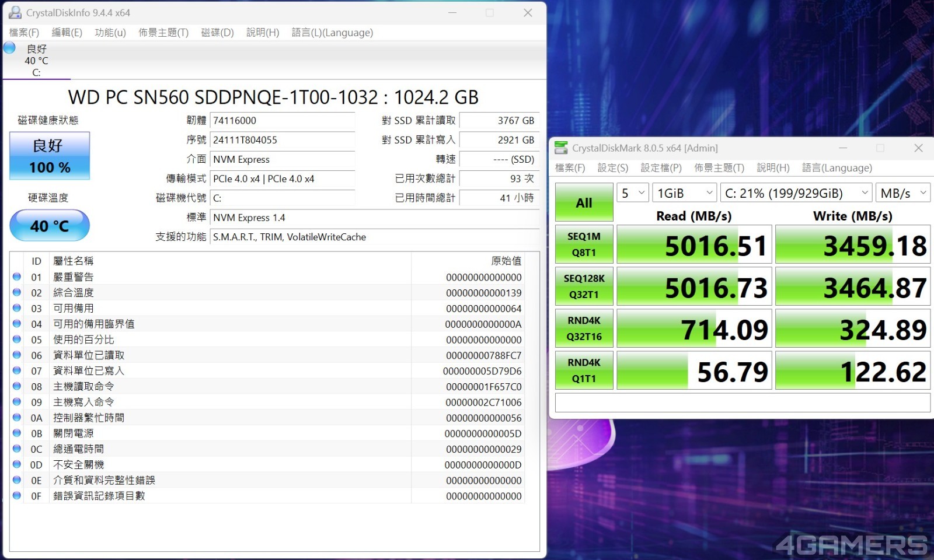Screen dimensions: 934x560
Task: Click status dot of attribute 0B 關閉電源
Action: click(x=17, y=433)
